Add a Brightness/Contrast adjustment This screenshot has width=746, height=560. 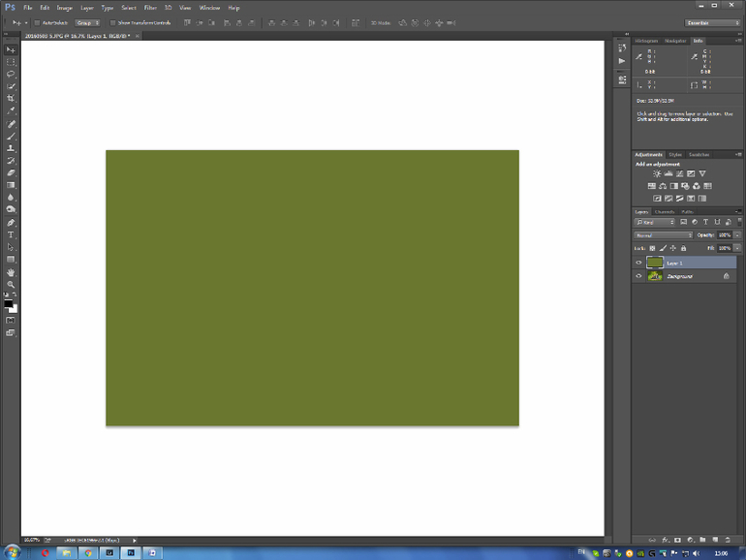(x=657, y=174)
